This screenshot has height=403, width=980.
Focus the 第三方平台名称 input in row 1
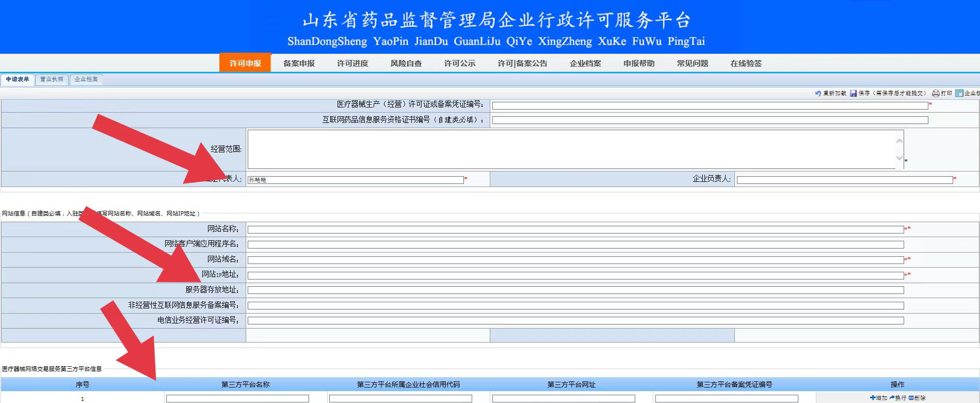pyautogui.click(x=237, y=399)
